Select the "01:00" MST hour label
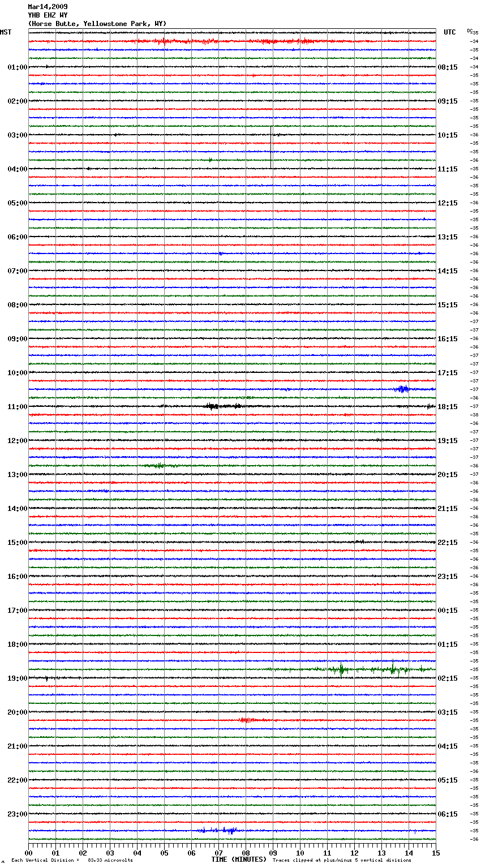The height and width of the screenshot is (868, 481). pyautogui.click(x=18, y=67)
